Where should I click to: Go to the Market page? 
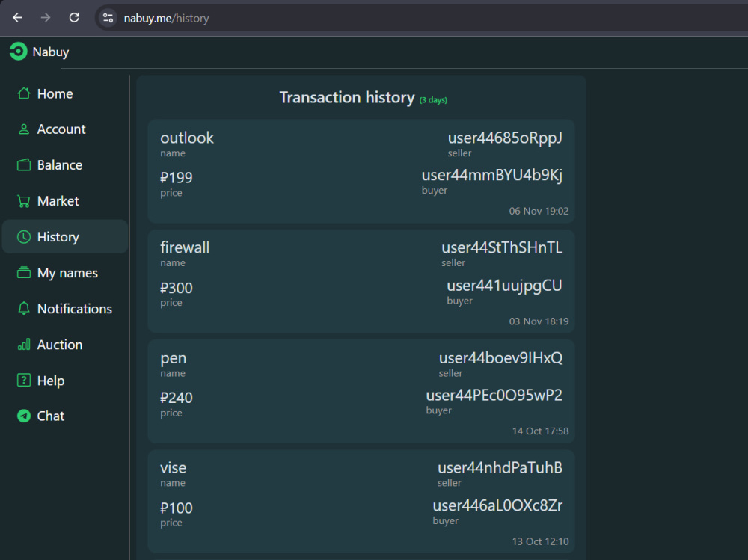pyautogui.click(x=65, y=201)
